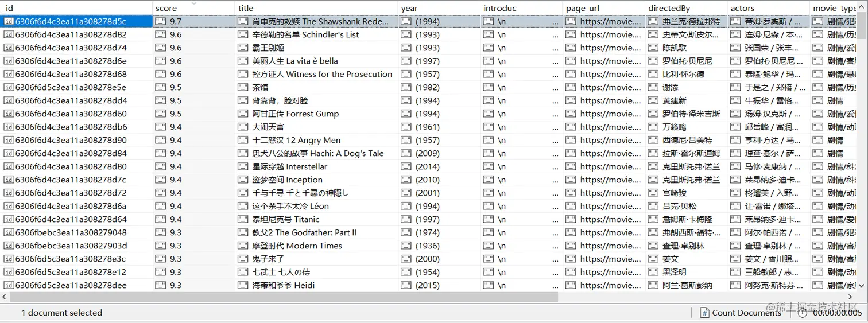Click the execution time 00:00:00.005
This screenshot has height=323, width=868.
click(x=837, y=313)
